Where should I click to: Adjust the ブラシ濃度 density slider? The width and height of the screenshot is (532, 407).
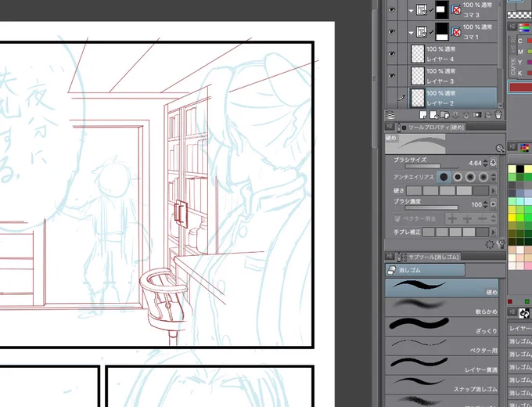tap(431, 207)
